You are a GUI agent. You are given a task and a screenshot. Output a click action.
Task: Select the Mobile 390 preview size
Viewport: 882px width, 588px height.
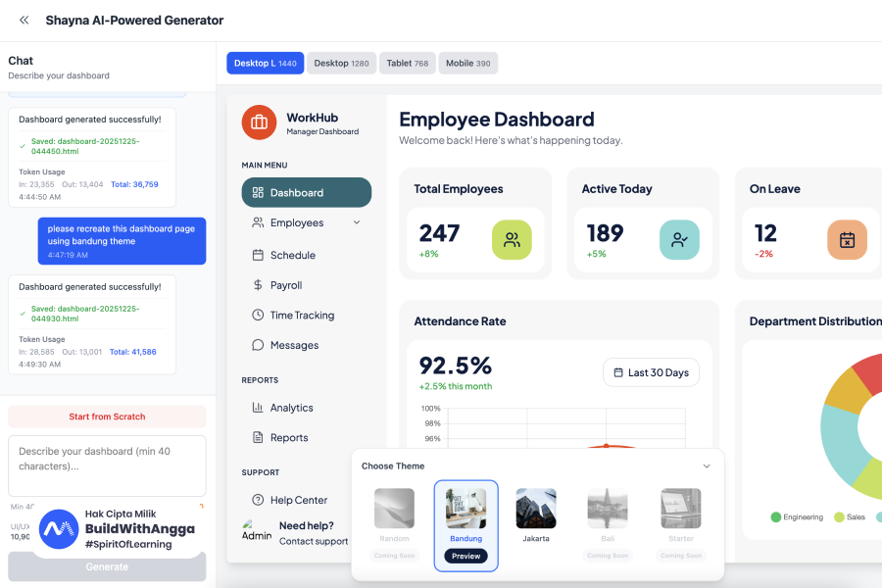[x=468, y=63]
